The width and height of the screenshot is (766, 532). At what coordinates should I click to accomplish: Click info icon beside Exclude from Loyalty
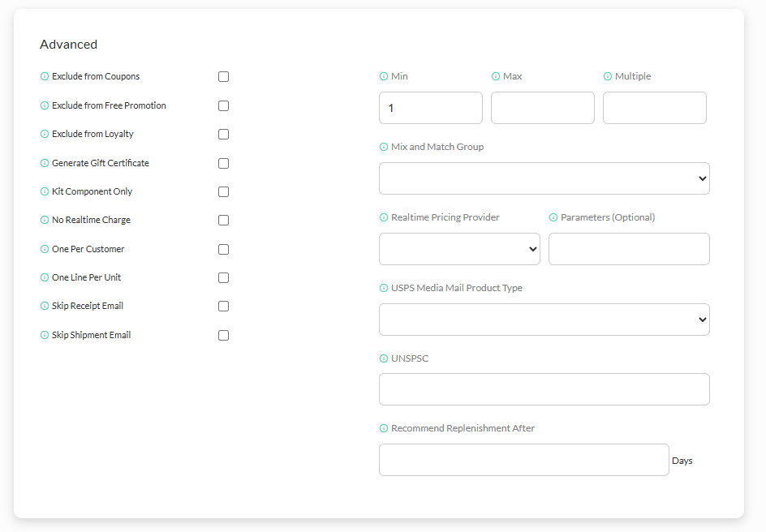pyautogui.click(x=45, y=134)
